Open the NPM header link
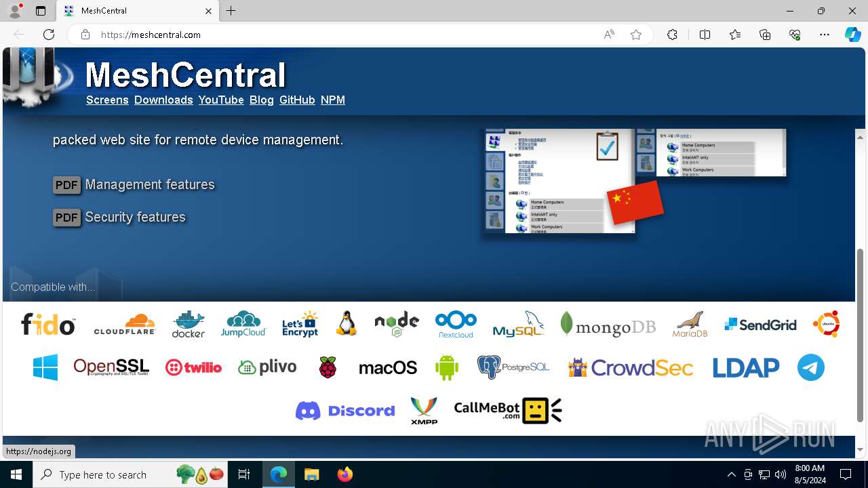Screen dimensions: 868x488 coord(333,100)
